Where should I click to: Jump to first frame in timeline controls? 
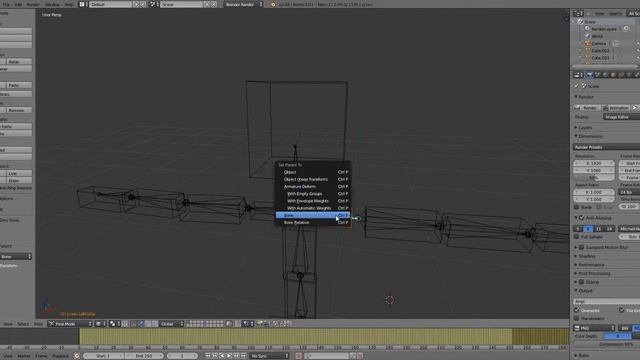point(208,356)
